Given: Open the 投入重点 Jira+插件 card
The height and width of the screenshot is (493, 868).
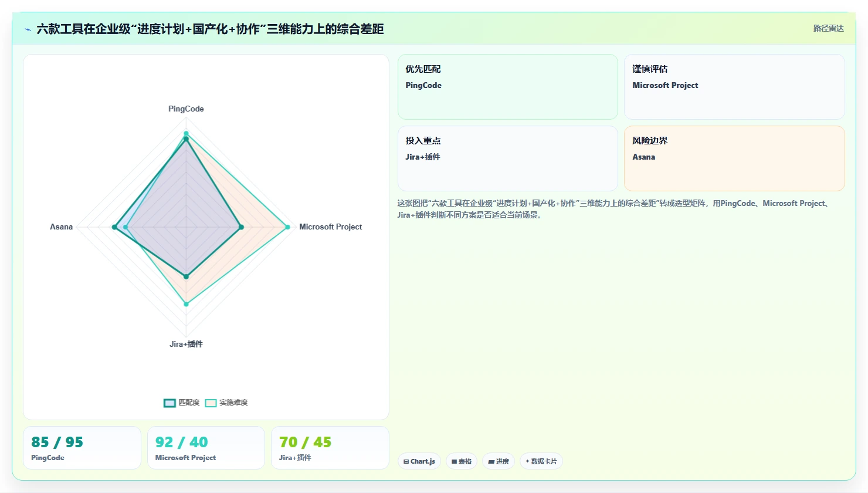Looking at the screenshot, I should (508, 158).
